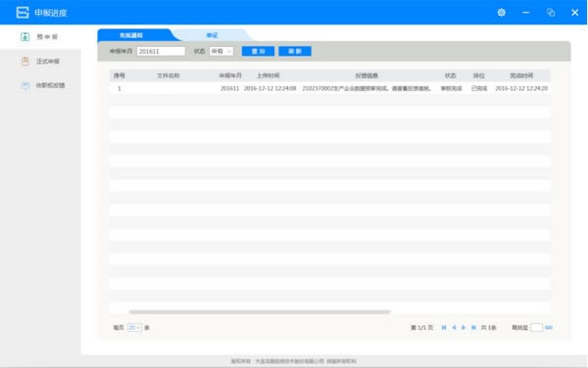Image resolution: width=588 pixels, height=368 pixels.
Task: Click the GO jump-to-page button
Action: (549, 328)
